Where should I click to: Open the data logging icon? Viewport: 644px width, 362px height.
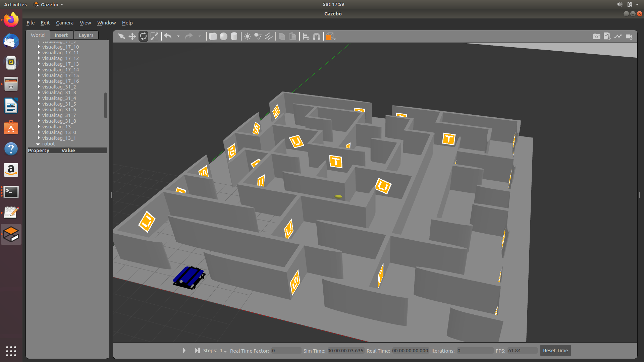coord(607,36)
